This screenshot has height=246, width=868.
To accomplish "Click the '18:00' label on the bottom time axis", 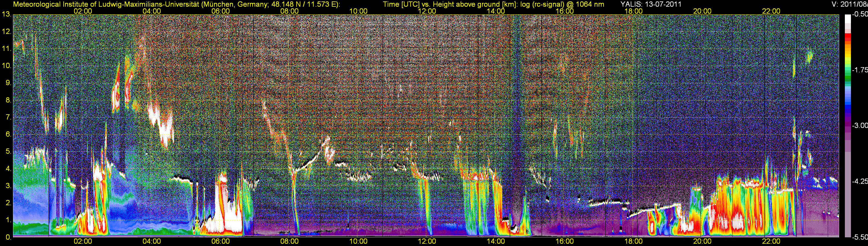I will [633, 241].
